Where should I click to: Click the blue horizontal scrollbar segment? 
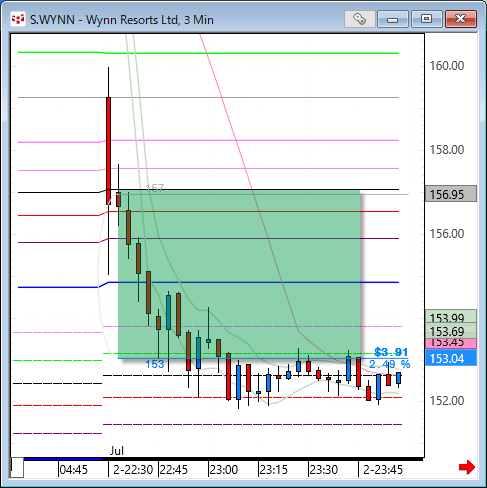coord(63,459)
